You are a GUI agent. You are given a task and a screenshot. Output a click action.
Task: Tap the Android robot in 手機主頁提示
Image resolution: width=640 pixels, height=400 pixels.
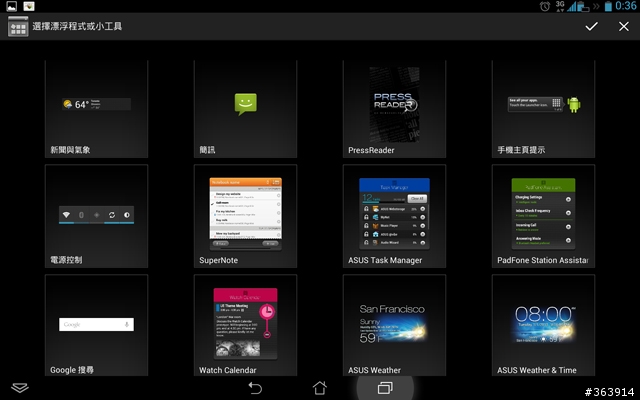point(574,104)
